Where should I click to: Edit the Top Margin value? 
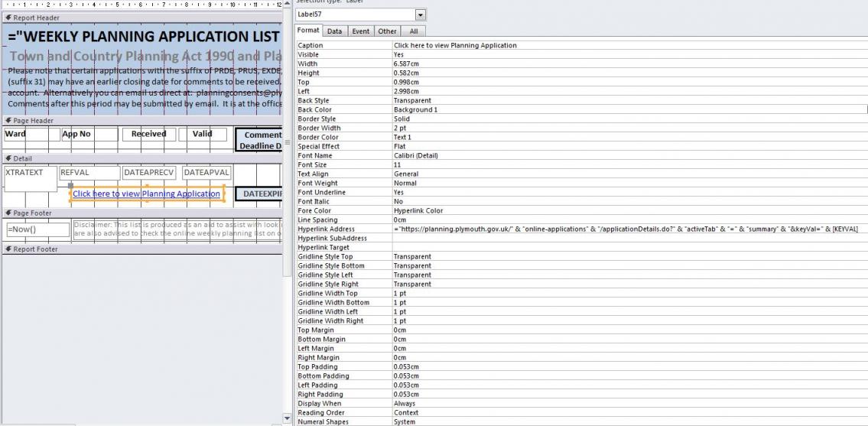click(629, 330)
